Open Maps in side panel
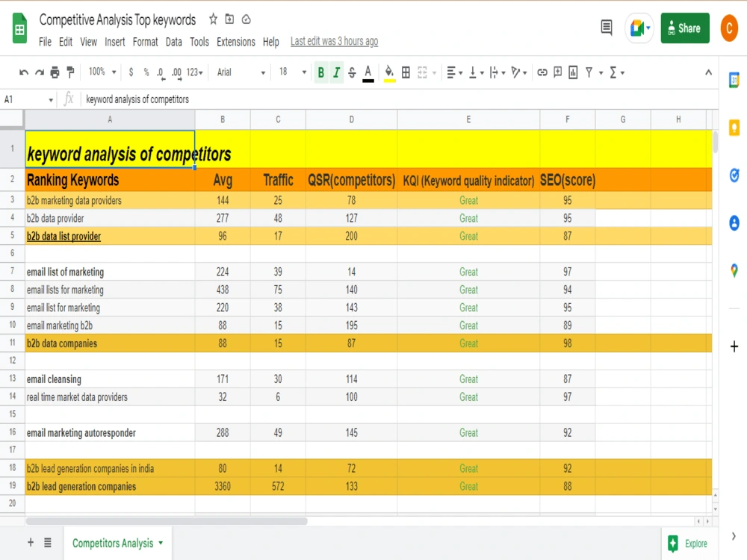Screen dimensions: 747x560 click(x=734, y=270)
